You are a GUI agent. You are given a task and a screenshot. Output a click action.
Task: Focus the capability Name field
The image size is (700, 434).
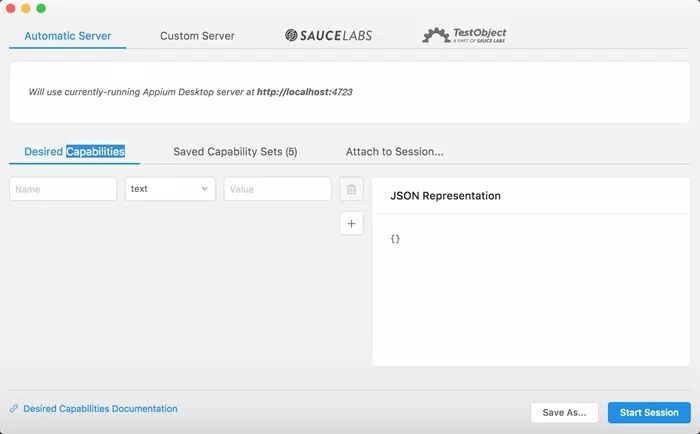coord(63,189)
